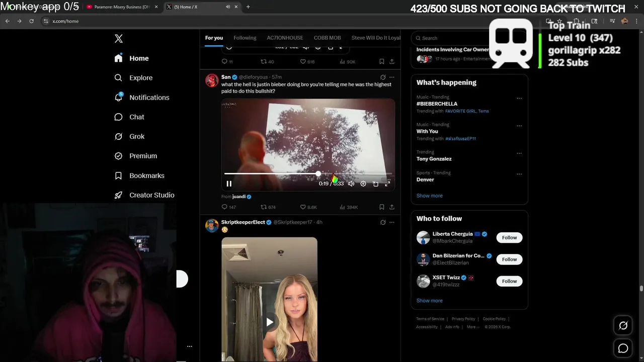644x362 pixels.
Task: Pause the Justin Bieber video
Action: pos(229,184)
